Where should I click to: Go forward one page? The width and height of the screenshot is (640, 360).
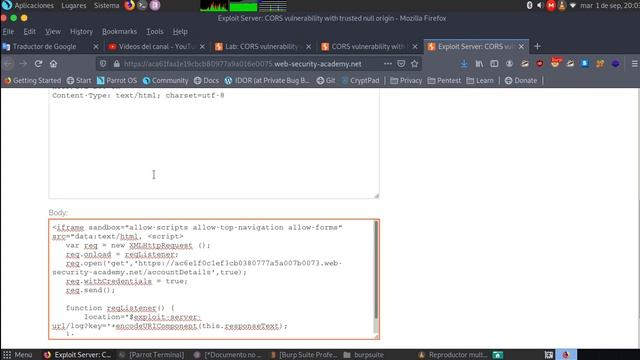pos(23,64)
